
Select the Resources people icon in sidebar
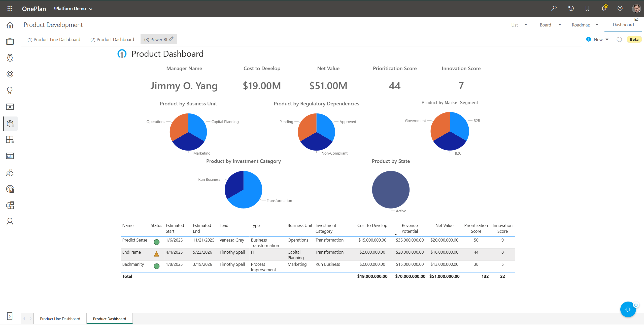click(x=10, y=172)
